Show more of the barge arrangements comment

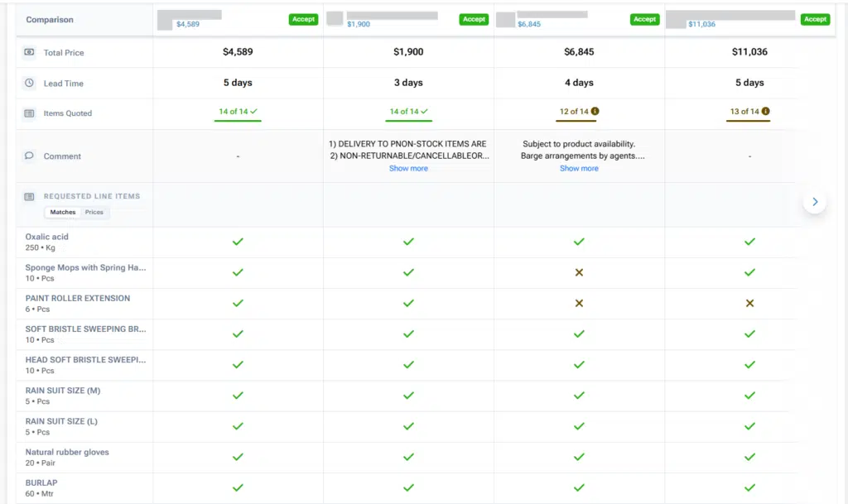pyautogui.click(x=579, y=169)
